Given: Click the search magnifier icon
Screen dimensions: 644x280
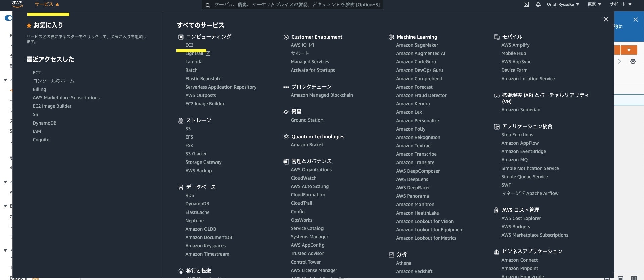Looking at the screenshot, I should [208, 5].
